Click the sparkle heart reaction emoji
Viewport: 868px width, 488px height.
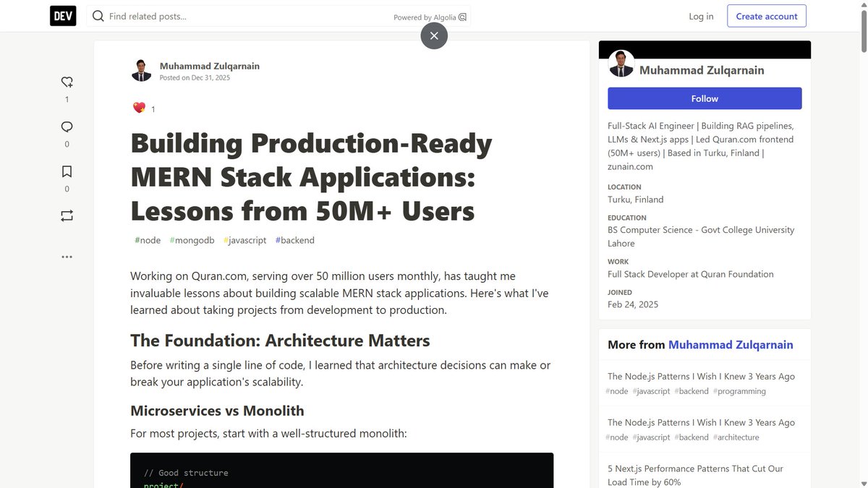click(139, 108)
